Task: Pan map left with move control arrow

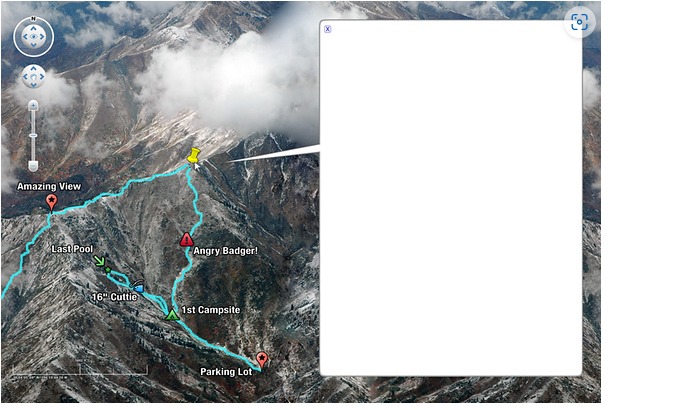Action: click(25, 77)
